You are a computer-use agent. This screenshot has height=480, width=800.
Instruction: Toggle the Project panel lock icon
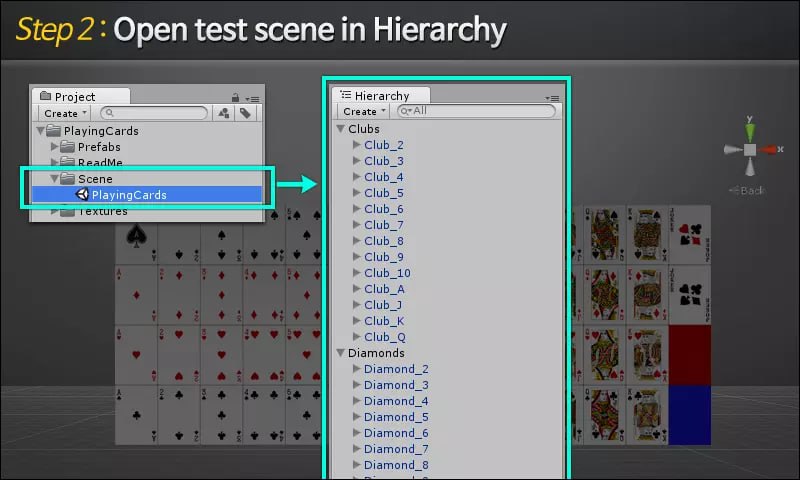(235, 98)
